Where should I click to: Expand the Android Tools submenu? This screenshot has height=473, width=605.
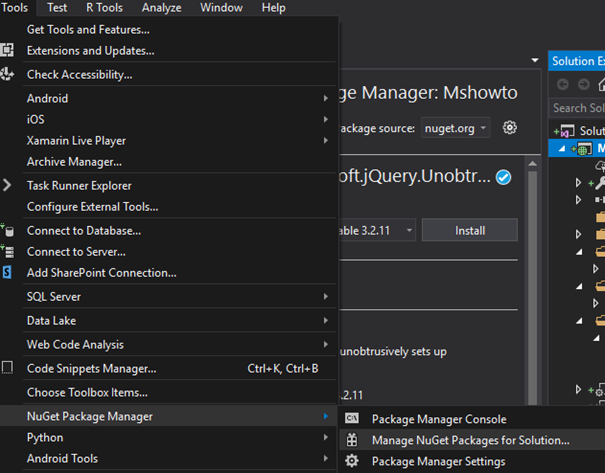point(169,458)
